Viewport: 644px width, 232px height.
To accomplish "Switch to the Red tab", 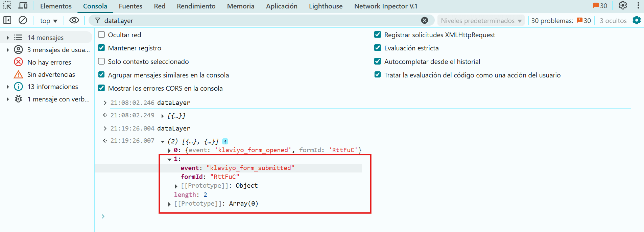I will (160, 6).
